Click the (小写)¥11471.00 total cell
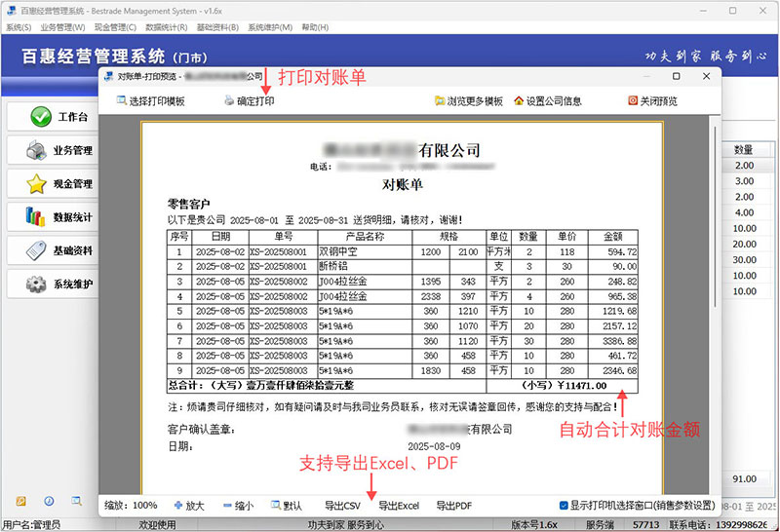This screenshot has width=780, height=532. pyautogui.click(x=564, y=385)
